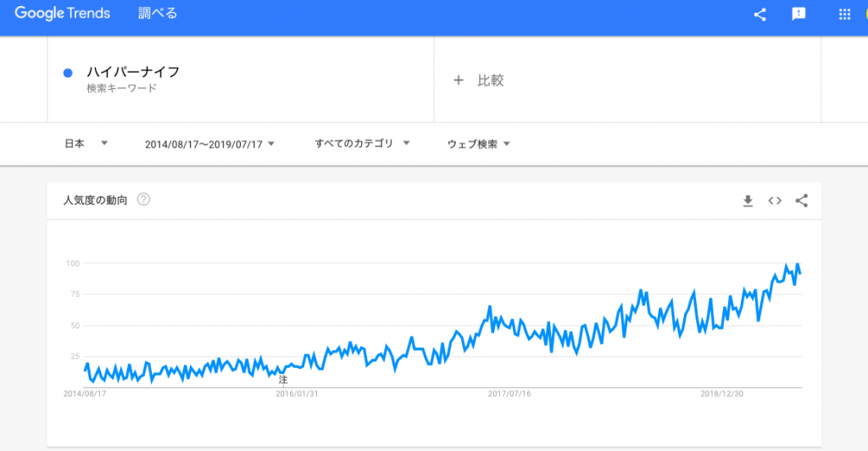868x451 pixels.
Task: Share the 人気度の動向 chart
Action: click(x=802, y=200)
